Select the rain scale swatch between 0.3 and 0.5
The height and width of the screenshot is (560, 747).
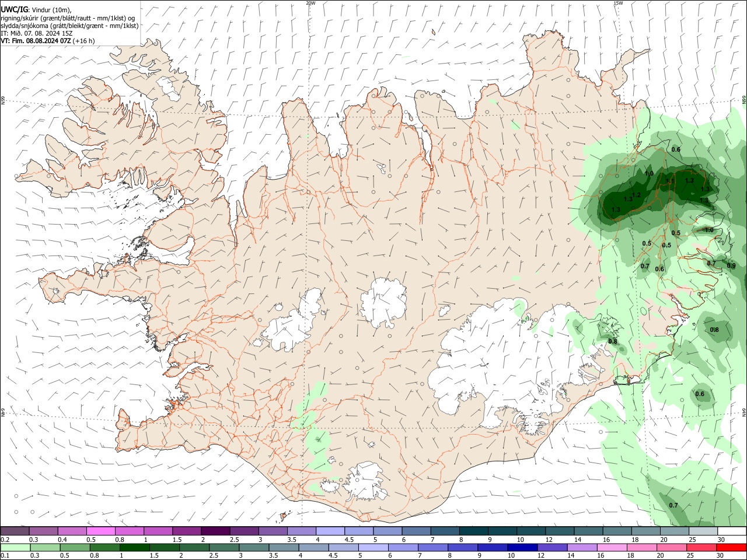(44, 547)
